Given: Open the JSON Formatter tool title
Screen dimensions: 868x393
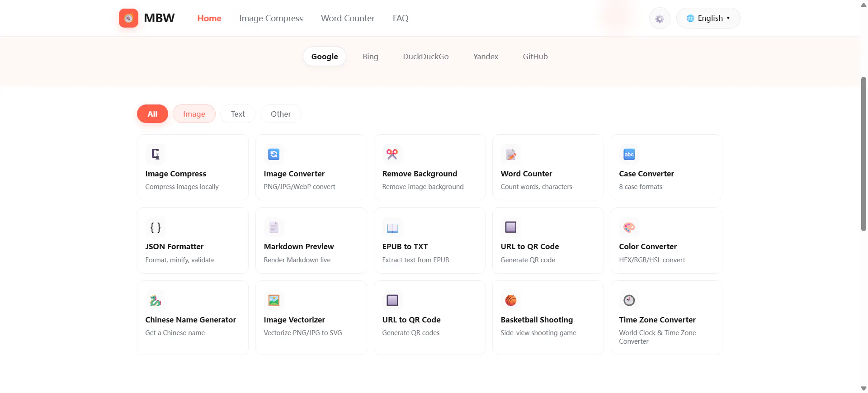Looking at the screenshot, I should click(175, 246).
